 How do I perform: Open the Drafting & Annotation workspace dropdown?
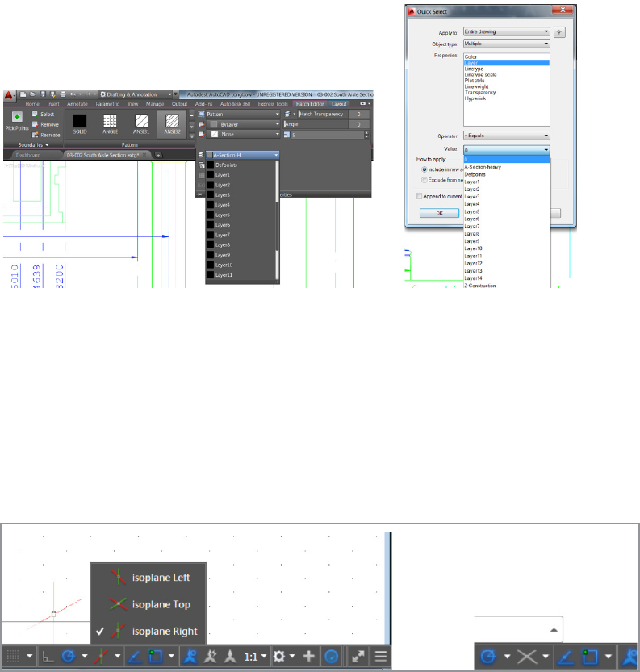click(136, 94)
